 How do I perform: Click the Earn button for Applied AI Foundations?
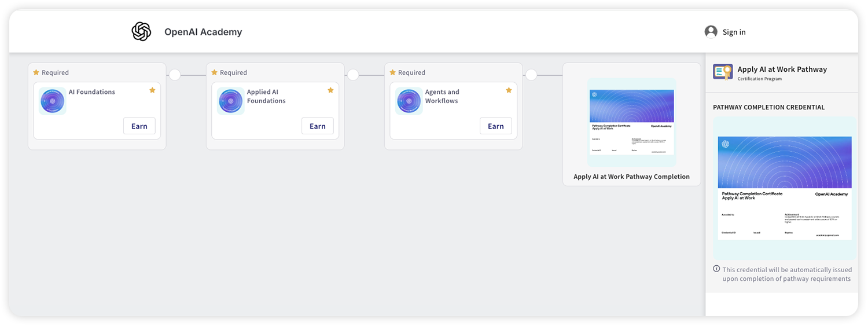(x=318, y=126)
